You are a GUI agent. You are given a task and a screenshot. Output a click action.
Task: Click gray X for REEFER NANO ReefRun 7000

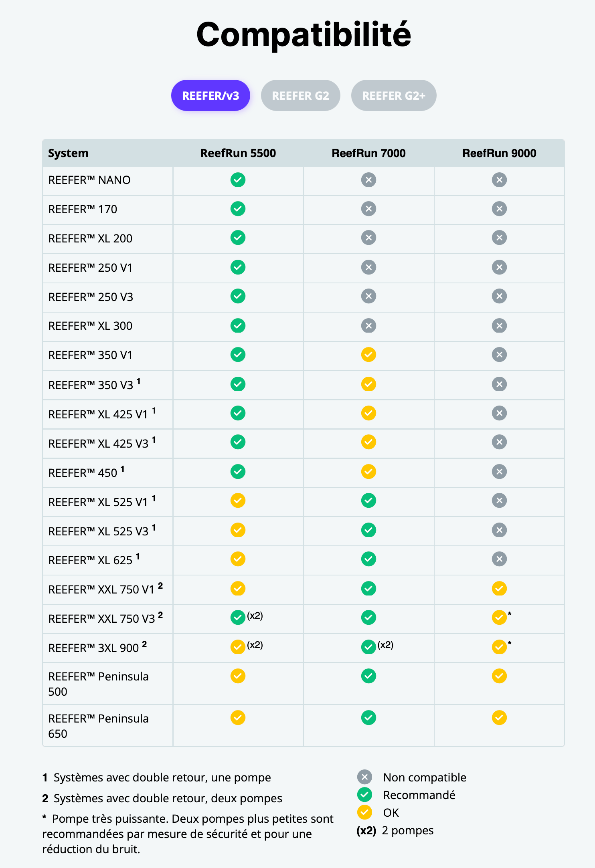click(x=368, y=180)
